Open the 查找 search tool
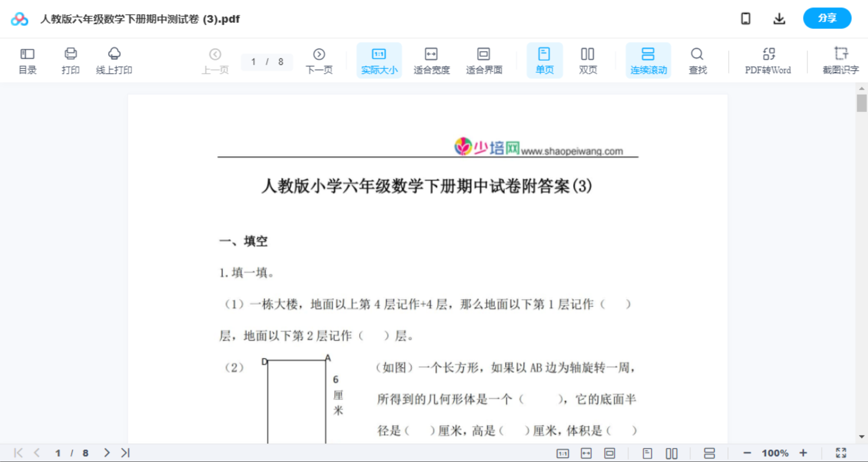Viewport: 868px width, 462px height. (x=697, y=60)
